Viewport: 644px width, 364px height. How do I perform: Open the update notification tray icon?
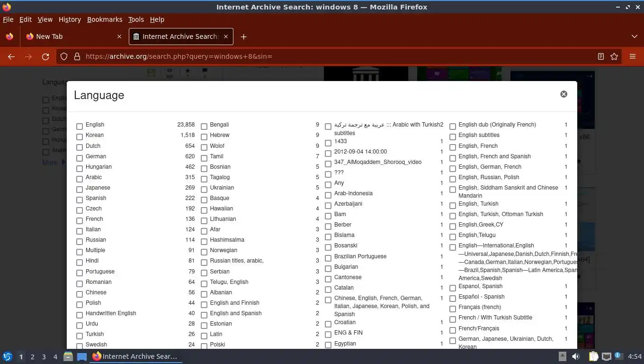pos(618,356)
